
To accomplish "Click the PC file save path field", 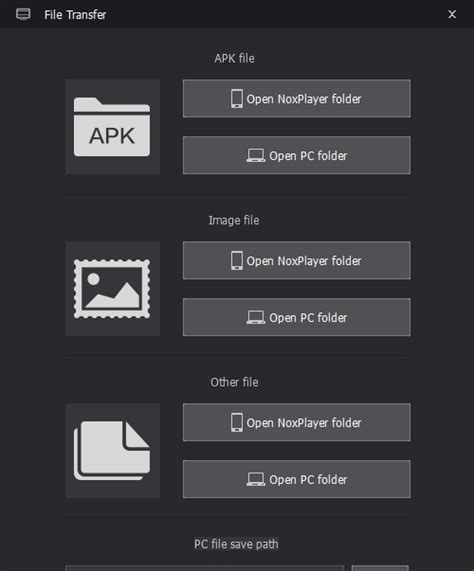I will (205, 568).
